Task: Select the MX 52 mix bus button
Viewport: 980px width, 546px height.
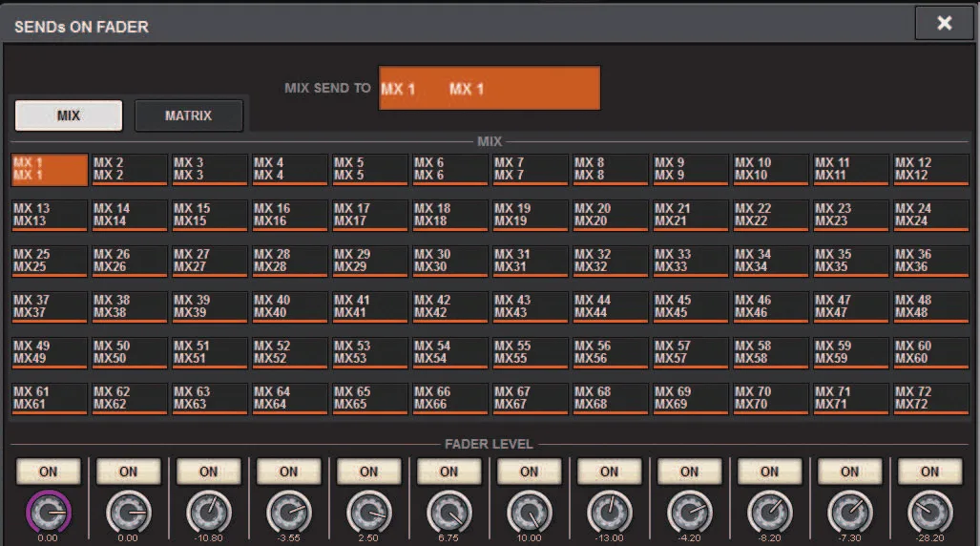Action: (x=289, y=353)
